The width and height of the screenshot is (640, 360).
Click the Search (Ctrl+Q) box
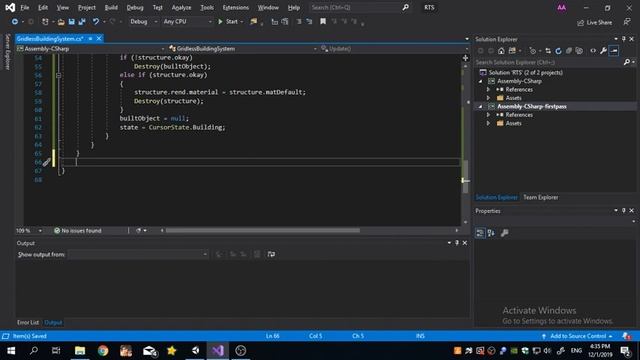[x=359, y=7]
